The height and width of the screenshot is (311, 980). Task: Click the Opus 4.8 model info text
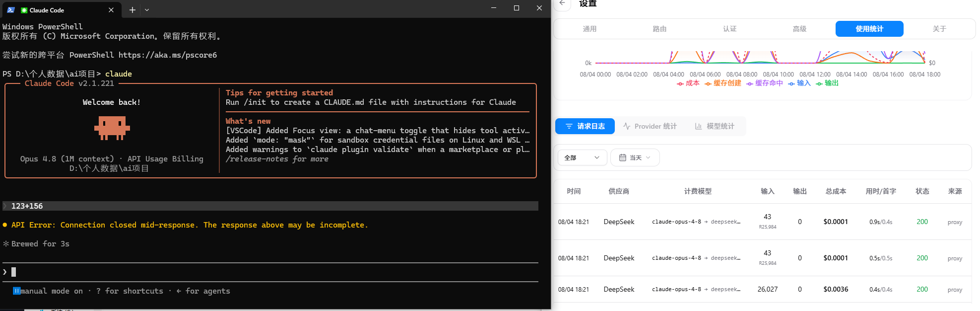(112, 159)
